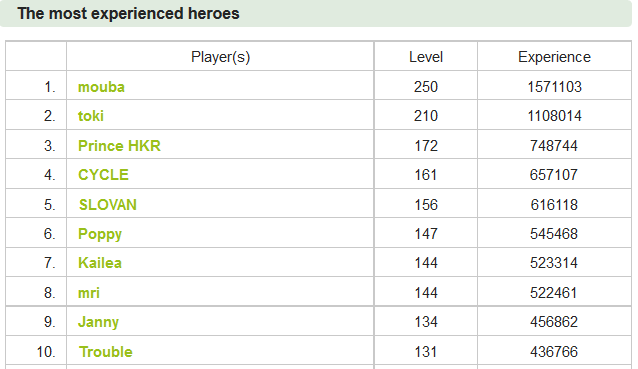Click mouba's experience value 1571103

[x=555, y=87]
